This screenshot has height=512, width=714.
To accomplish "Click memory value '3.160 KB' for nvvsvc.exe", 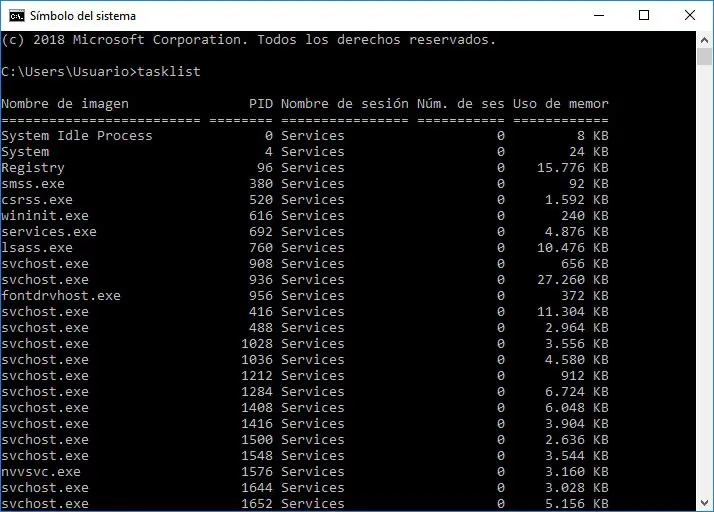I will tap(577, 472).
